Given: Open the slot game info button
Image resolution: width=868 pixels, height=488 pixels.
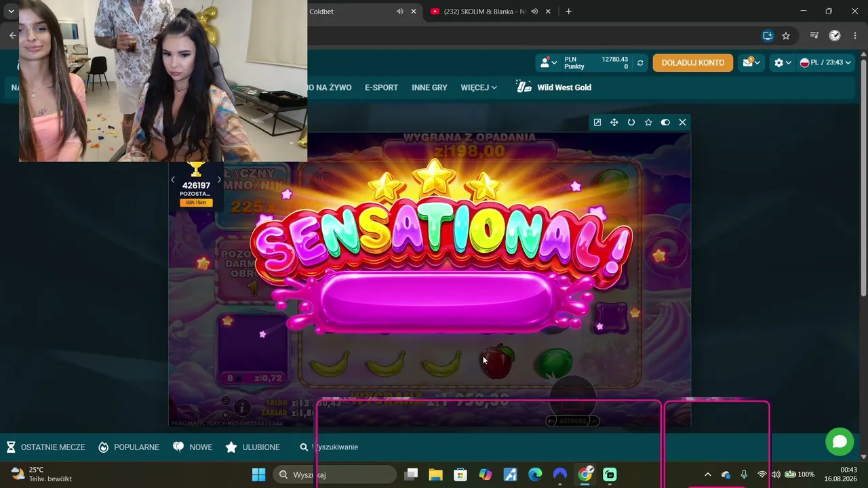Looking at the screenshot, I should pyautogui.click(x=242, y=408).
